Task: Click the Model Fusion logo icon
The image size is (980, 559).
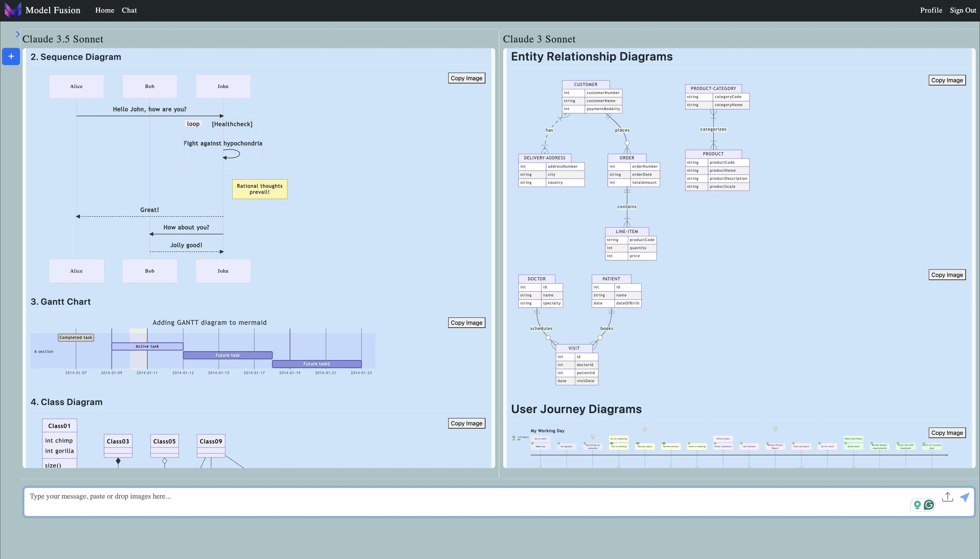Action: pos(13,10)
